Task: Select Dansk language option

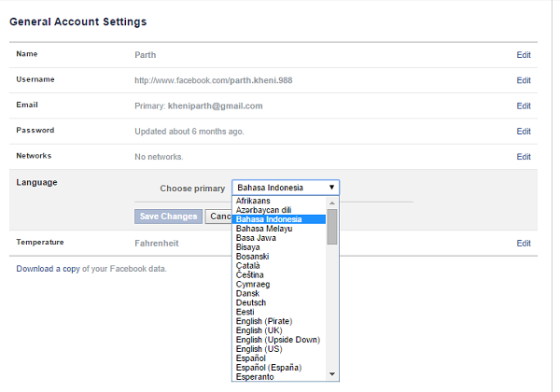Action: click(278, 293)
